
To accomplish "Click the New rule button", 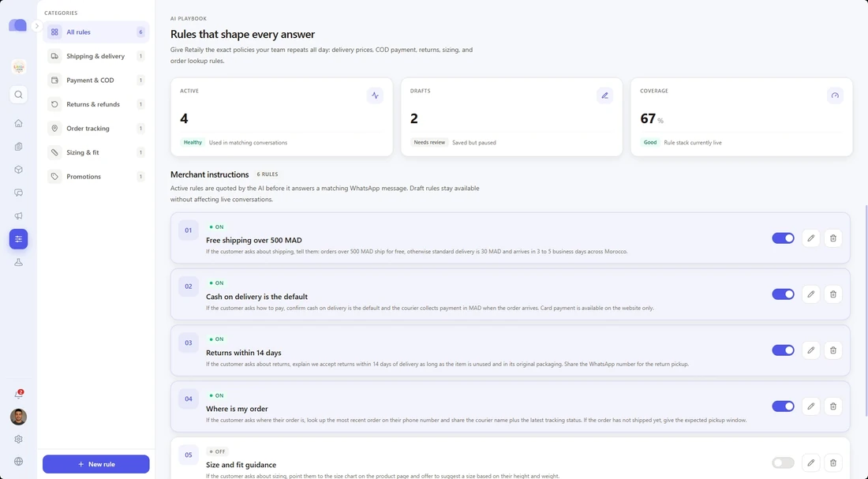I will click(96, 464).
